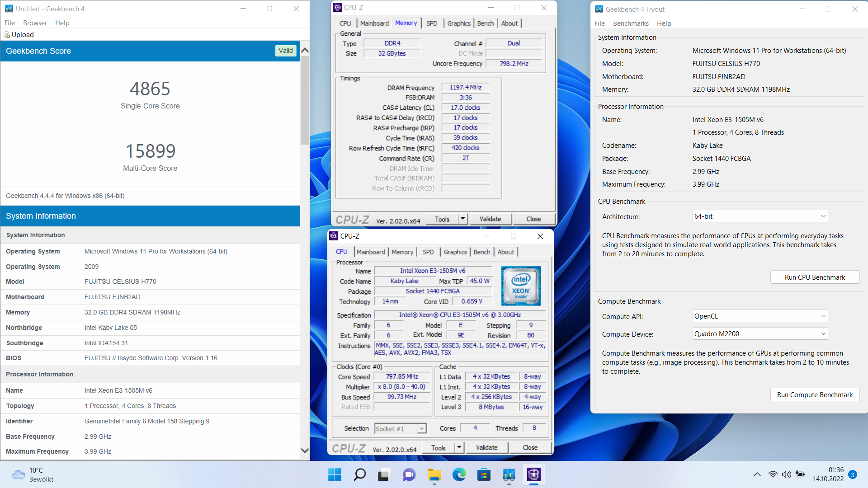Open the Socket #1 selection dropdown
Image resolution: width=868 pixels, height=488 pixels.
401,429
